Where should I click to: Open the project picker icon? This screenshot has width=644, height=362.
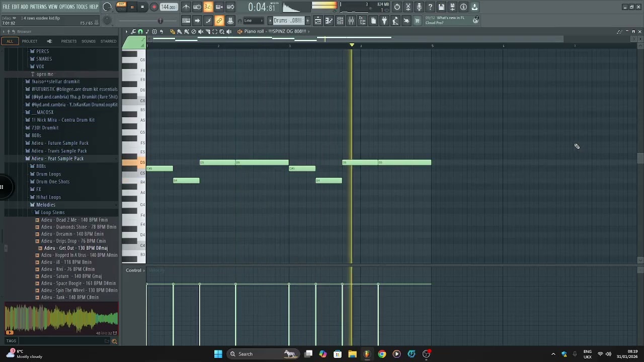[373, 21]
